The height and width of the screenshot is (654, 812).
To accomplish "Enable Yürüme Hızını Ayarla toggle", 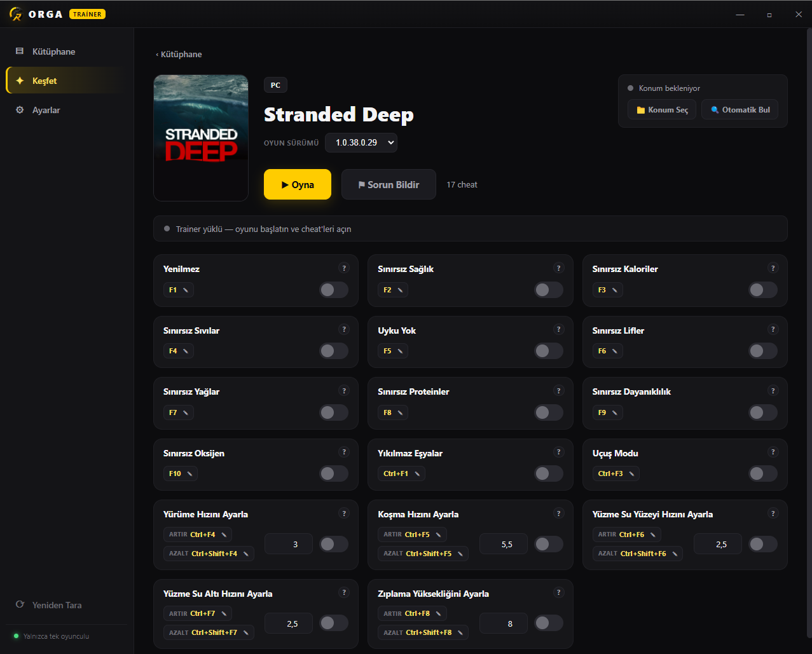I will tap(334, 544).
